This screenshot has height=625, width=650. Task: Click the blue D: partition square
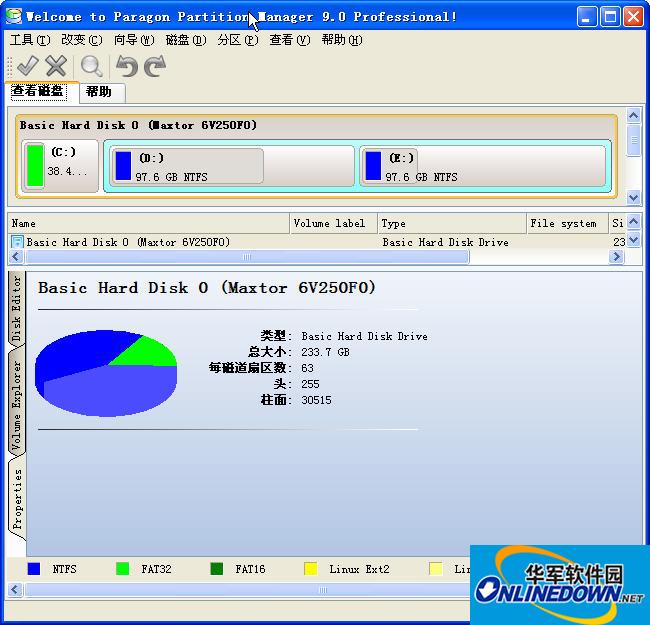pyautogui.click(x=123, y=166)
